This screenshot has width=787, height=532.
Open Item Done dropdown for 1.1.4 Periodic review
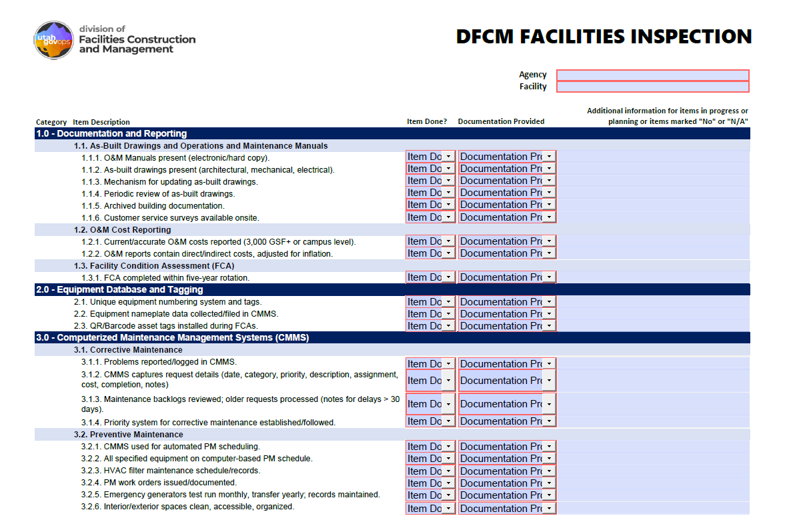pos(431,193)
